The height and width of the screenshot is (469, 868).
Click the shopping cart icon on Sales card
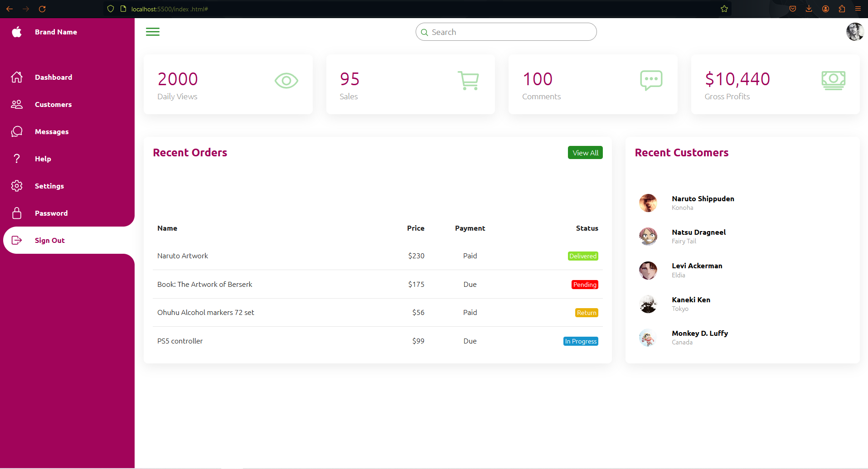(x=468, y=81)
